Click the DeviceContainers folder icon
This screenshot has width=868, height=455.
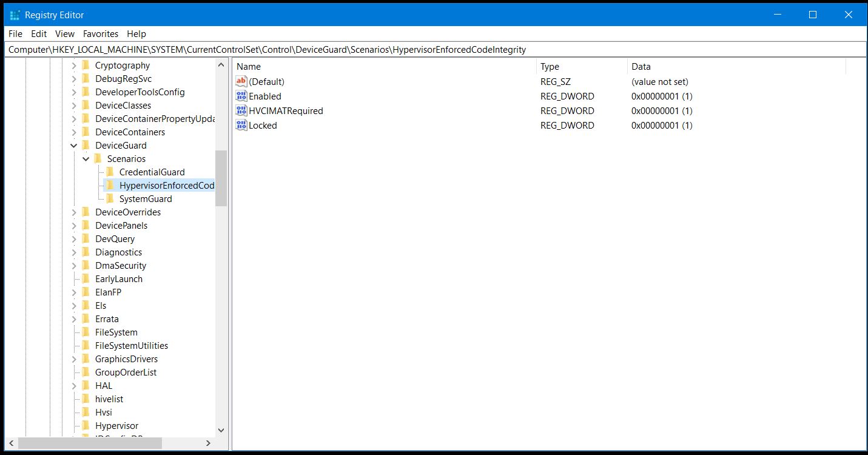pyautogui.click(x=86, y=132)
